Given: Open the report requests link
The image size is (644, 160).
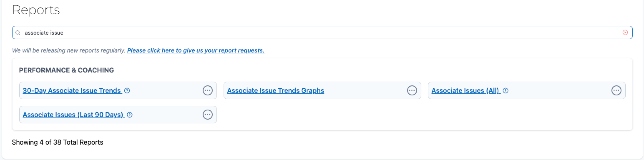Looking at the screenshot, I should 195,50.
